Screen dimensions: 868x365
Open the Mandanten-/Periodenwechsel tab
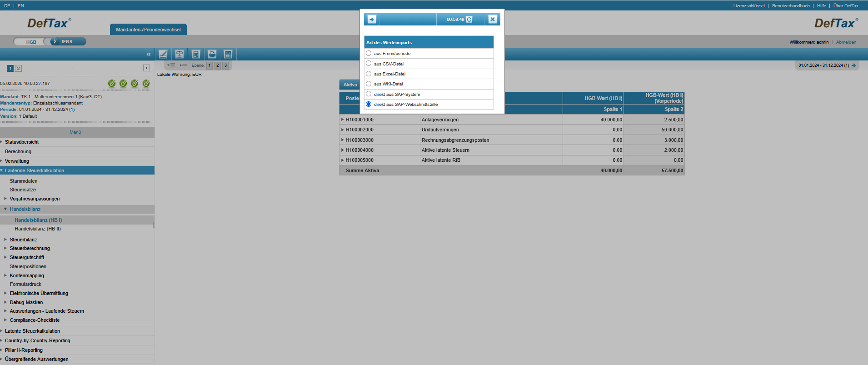pos(148,30)
